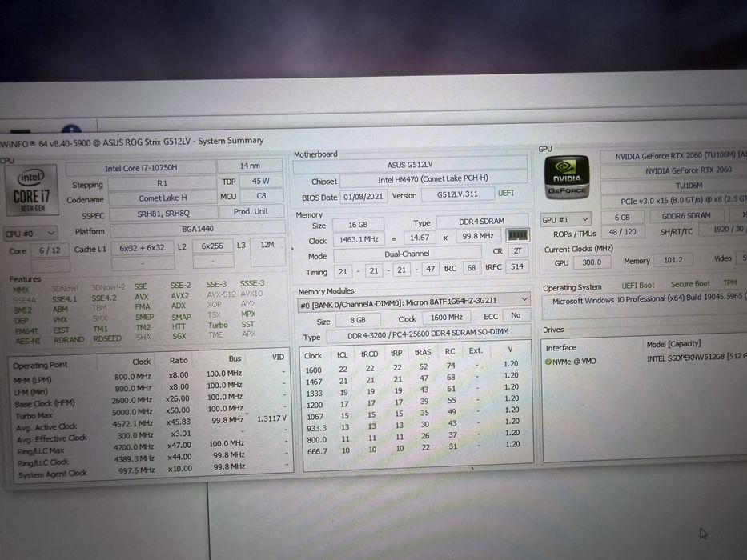Screen dimensions: 747x560
Task: Click the ECC No value field
Action: pos(516,316)
